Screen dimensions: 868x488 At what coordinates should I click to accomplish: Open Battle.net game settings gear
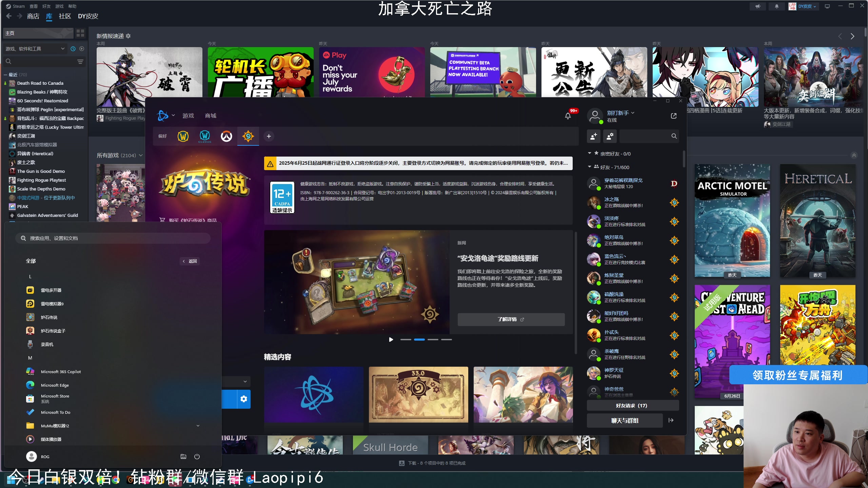244,399
